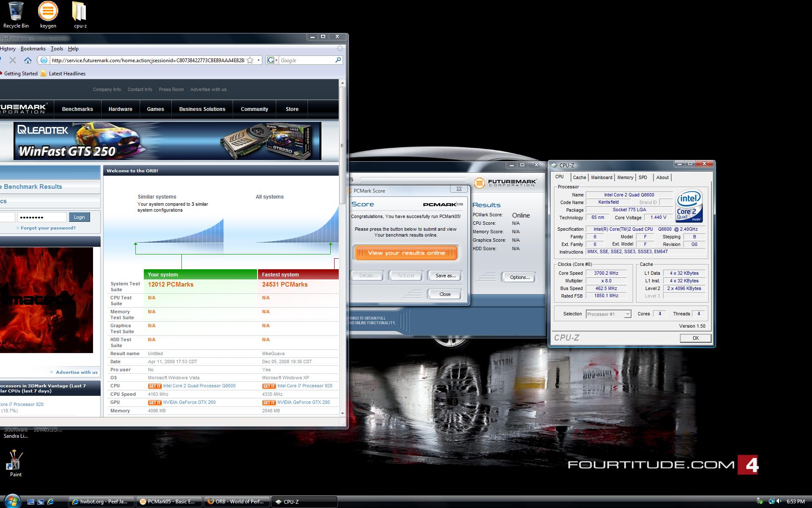Open the Tools menu in Firefox
This screenshot has height=508, width=812.
pos(57,49)
